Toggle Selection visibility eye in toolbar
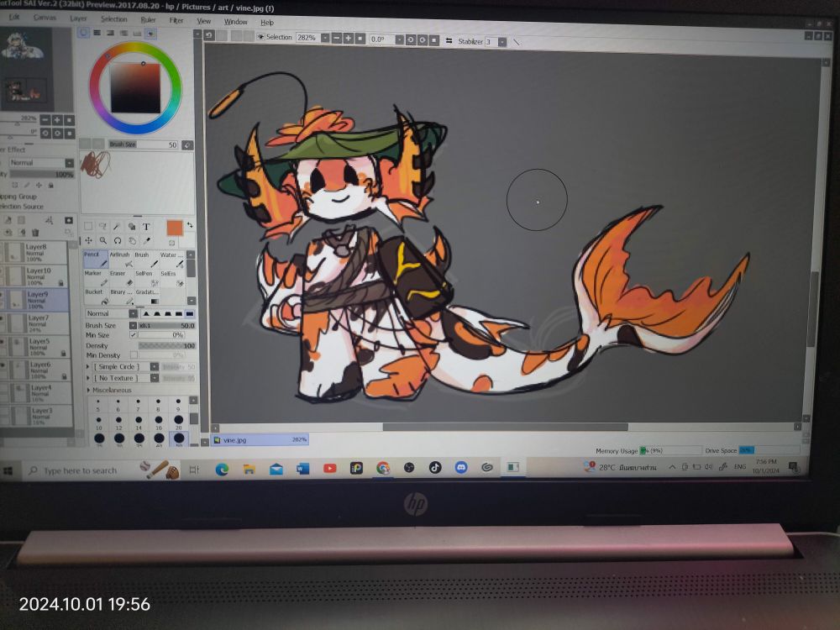The width and height of the screenshot is (840, 630). pos(261,37)
